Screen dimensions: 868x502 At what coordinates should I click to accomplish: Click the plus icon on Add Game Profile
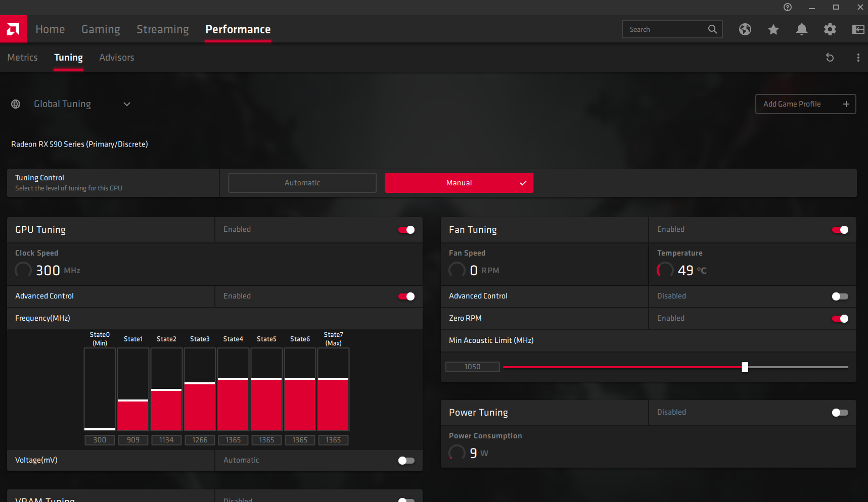pyautogui.click(x=846, y=104)
